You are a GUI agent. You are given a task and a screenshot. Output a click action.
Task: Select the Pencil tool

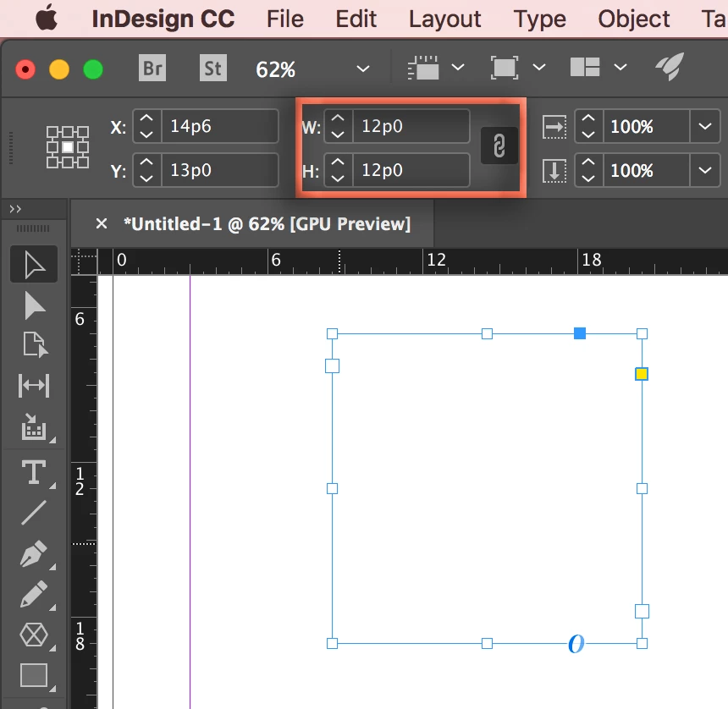point(34,594)
